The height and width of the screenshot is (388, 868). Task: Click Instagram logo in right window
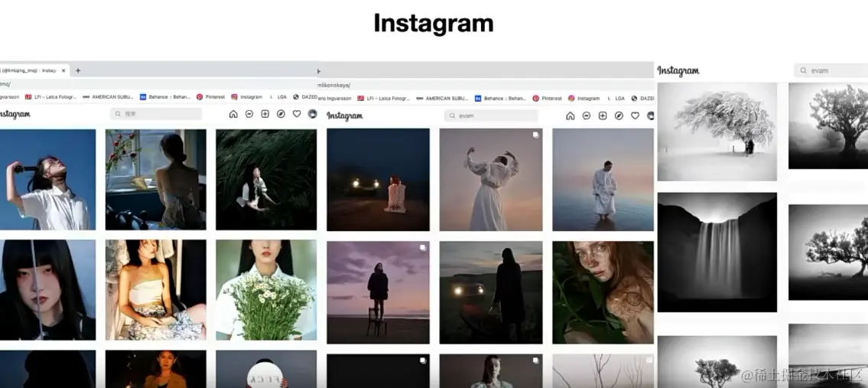click(678, 70)
